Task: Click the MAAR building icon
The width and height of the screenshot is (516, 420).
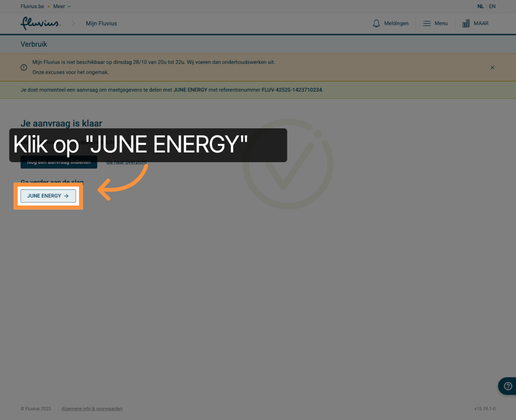Action: tap(466, 23)
